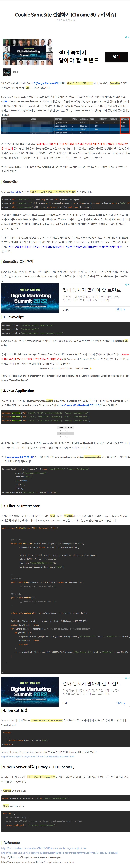Image resolution: width=130 pixels, height=868 pixels.
Task: Open the 크롬(Google Chrome)80버전 link
Action: tap(47, 83)
